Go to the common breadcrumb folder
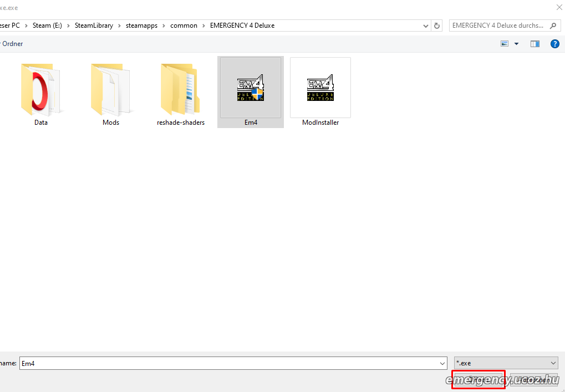565x392 pixels. pos(184,26)
